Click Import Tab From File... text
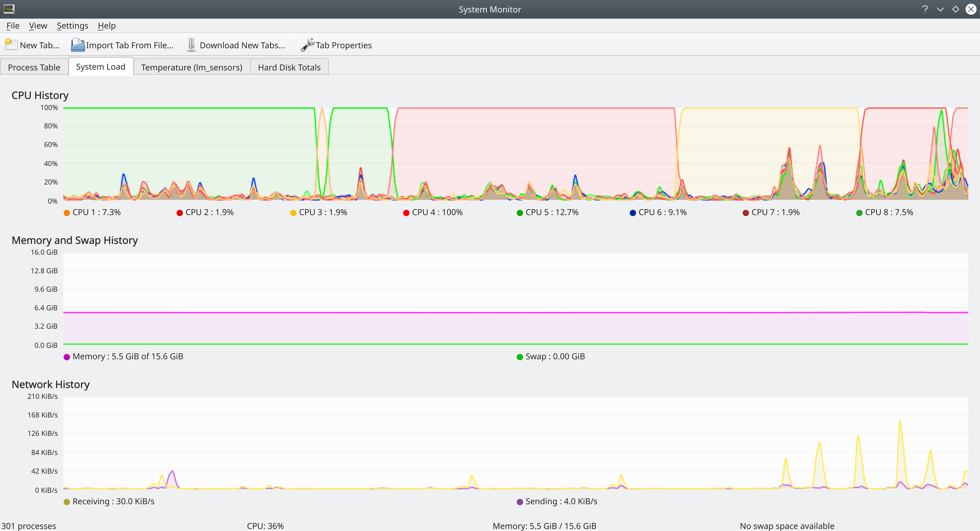This screenshot has width=980, height=531. click(x=130, y=45)
